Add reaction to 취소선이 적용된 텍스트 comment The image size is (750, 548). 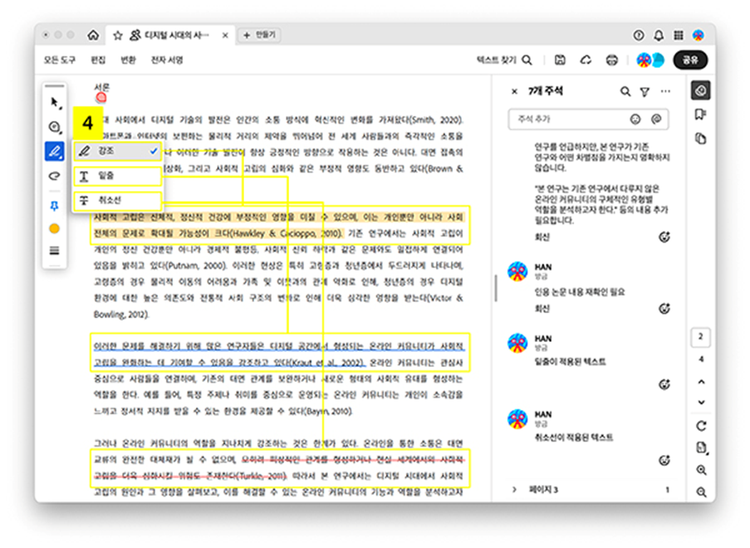click(x=664, y=460)
